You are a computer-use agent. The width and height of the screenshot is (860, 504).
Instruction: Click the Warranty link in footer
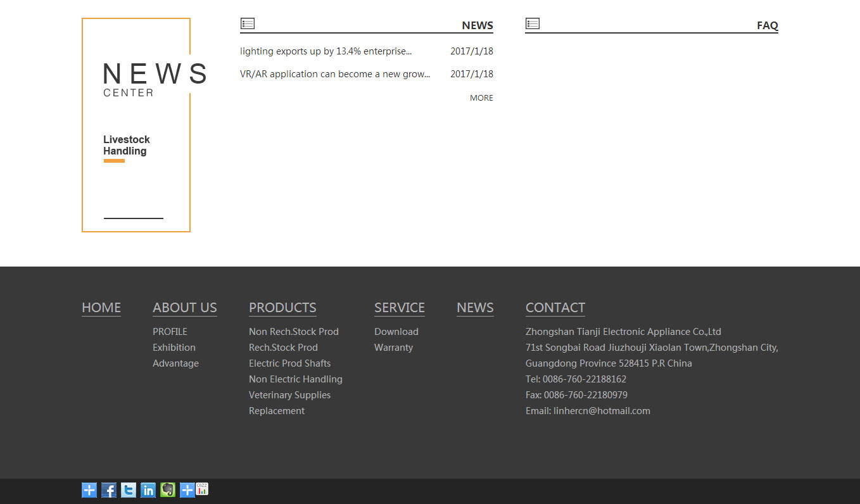tap(393, 348)
